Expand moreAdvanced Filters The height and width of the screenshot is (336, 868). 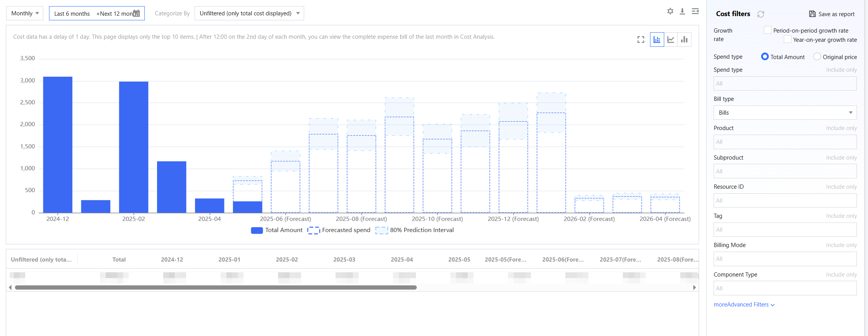pyautogui.click(x=744, y=305)
